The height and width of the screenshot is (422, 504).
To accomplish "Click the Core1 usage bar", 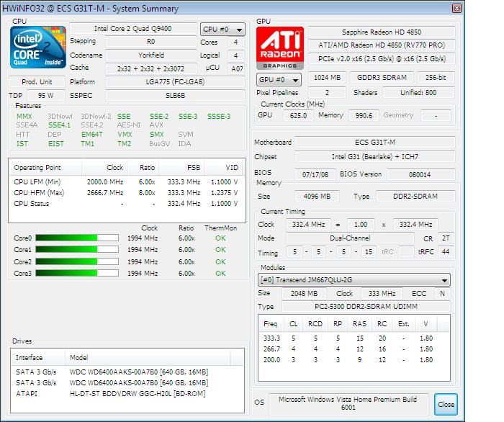I will (77, 249).
